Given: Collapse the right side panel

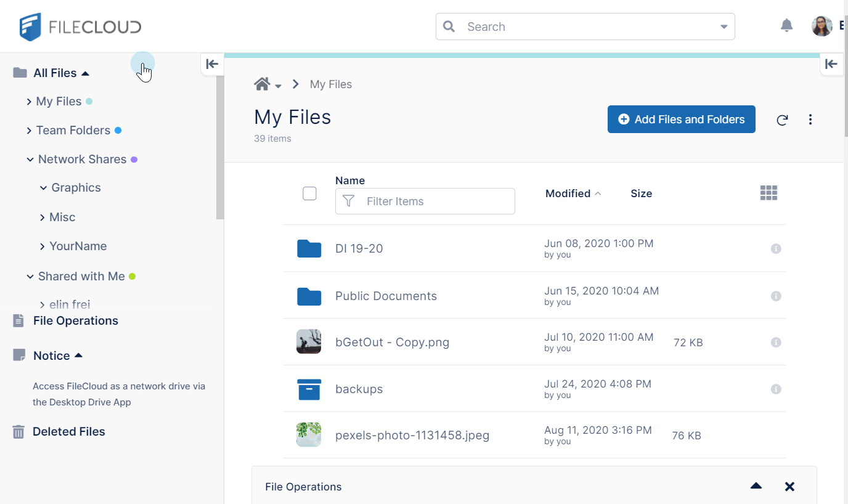Looking at the screenshot, I should (x=831, y=64).
